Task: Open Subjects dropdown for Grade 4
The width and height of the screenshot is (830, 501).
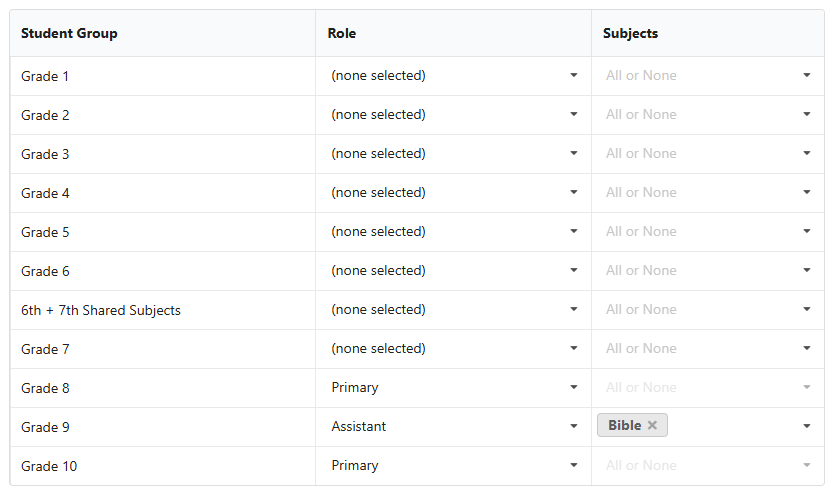Action: pos(708,193)
